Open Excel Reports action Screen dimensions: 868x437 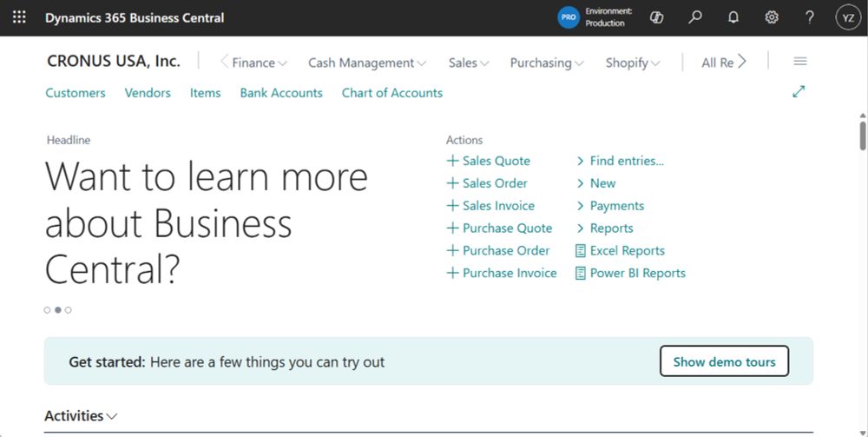620,251
